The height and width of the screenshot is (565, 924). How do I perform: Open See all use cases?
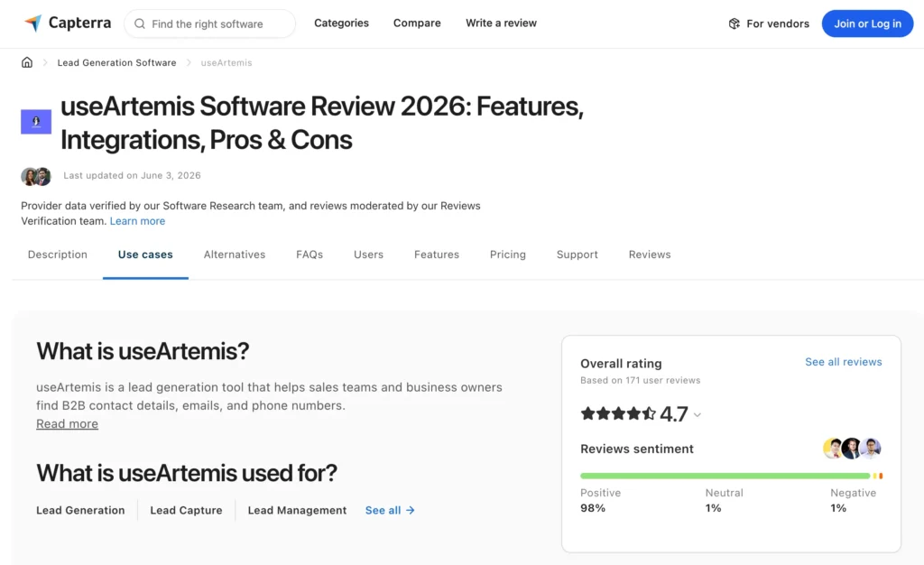click(390, 510)
